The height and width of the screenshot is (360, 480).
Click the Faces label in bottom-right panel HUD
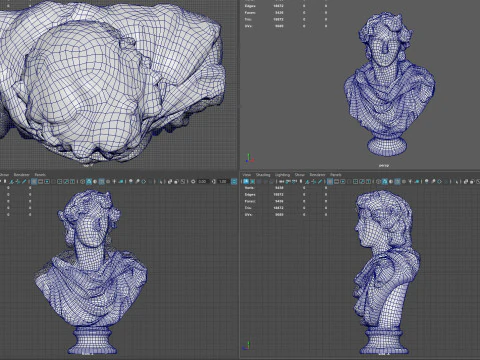click(250, 201)
